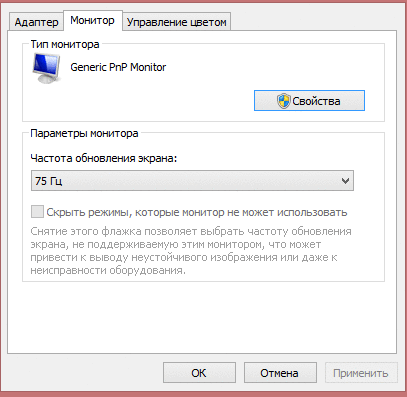
Task: Click the UAC shield icon on Свойства
Action: click(283, 101)
